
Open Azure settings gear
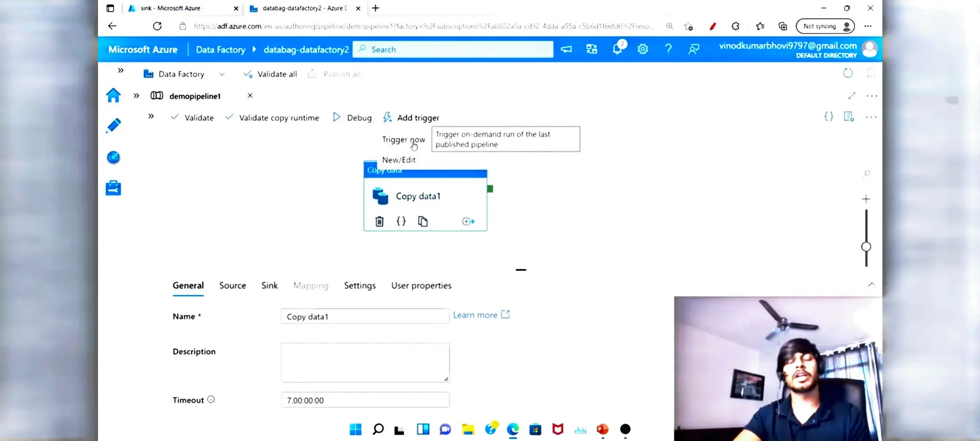coord(643,49)
